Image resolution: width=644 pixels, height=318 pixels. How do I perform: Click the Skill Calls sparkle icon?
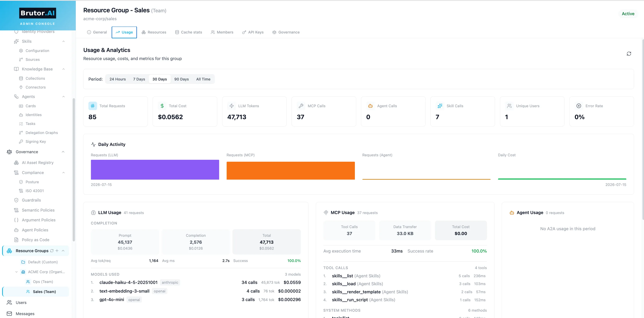440,106
